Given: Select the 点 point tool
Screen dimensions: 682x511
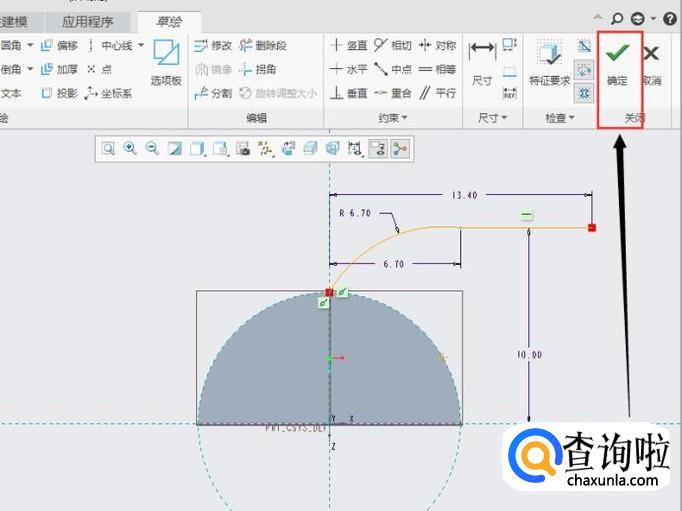Looking at the screenshot, I should (99, 69).
